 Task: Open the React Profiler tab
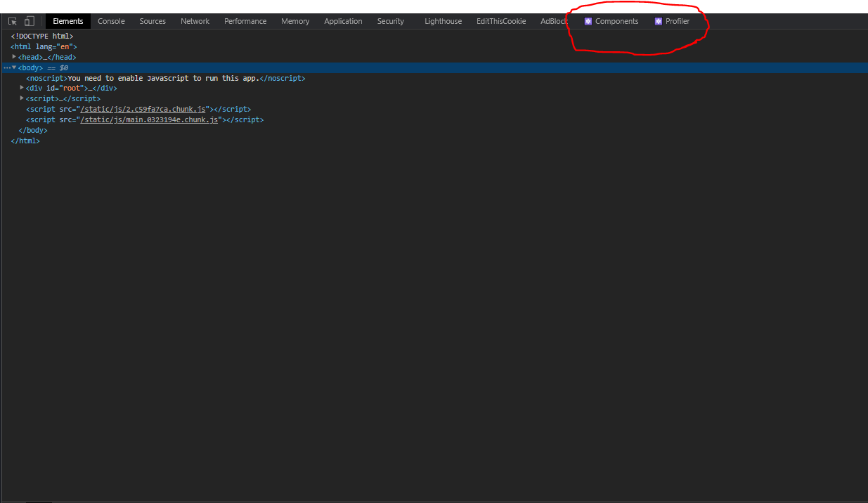(x=672, y=21)
